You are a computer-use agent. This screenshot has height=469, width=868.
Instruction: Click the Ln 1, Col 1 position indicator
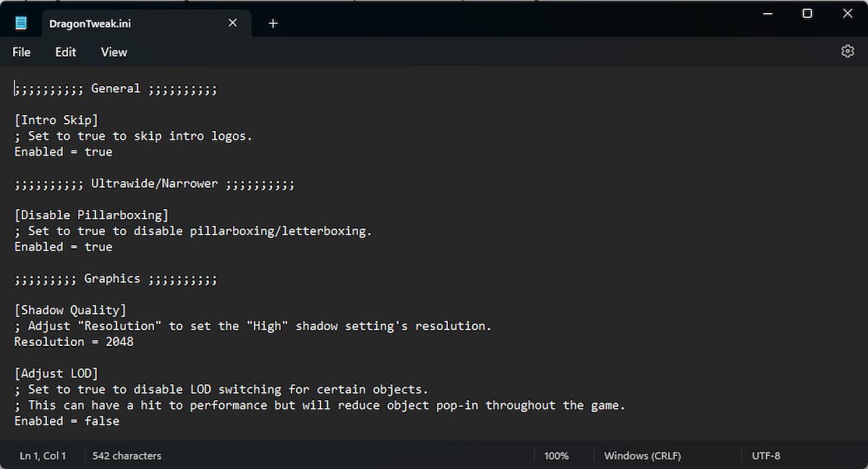[43, 456]
